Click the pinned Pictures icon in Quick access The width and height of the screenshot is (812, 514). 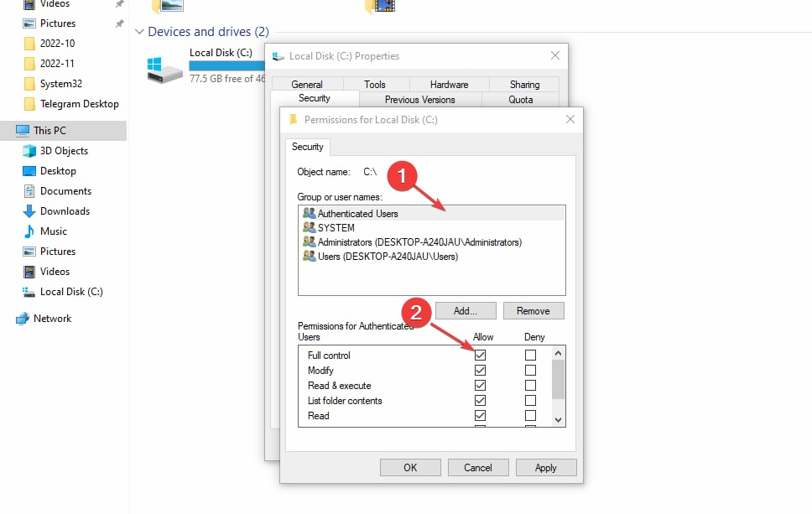[29, 23]
